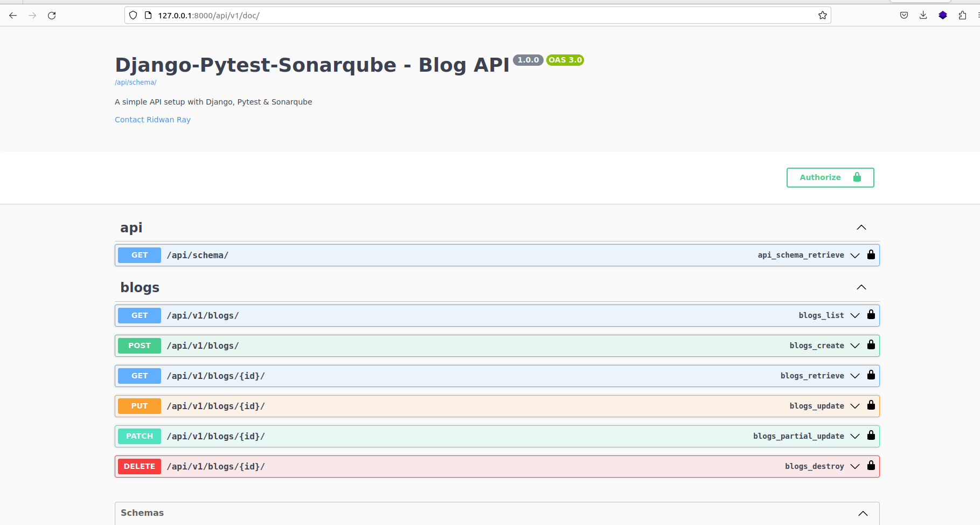Click the lock icon on blogs_partial_update row
Viewport: 980px width, 525px height.
tap(871, 436)
